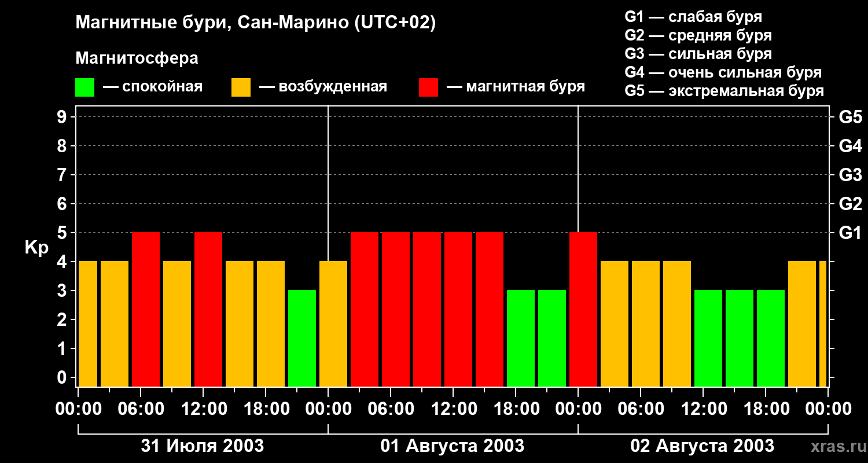Click the '— возбужденная' legend label

[323, 87]
